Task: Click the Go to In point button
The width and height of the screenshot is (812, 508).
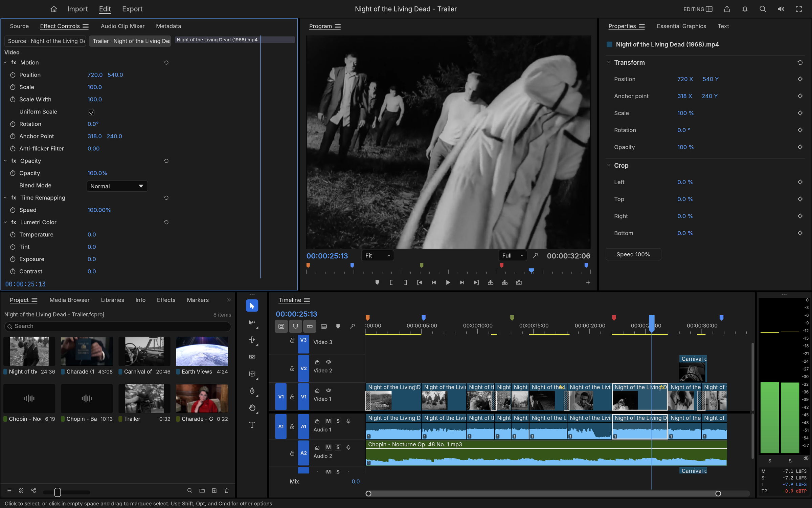Action: click(x=419, y=282)
